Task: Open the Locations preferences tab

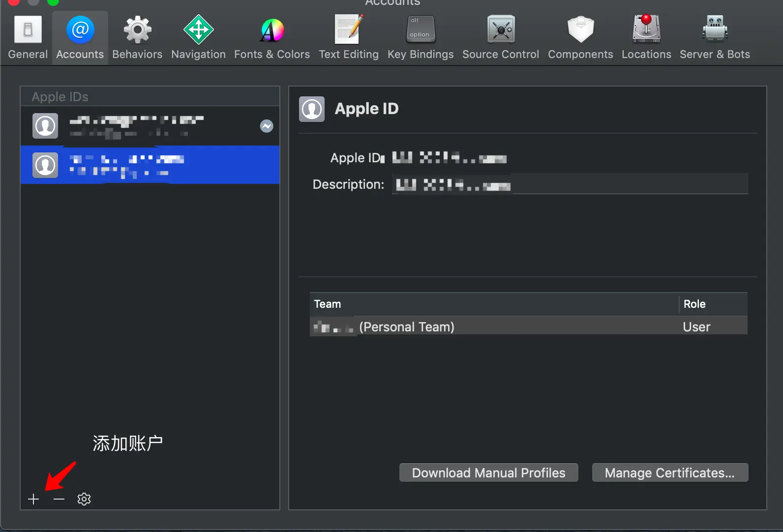Action: [x=646, y=37]
